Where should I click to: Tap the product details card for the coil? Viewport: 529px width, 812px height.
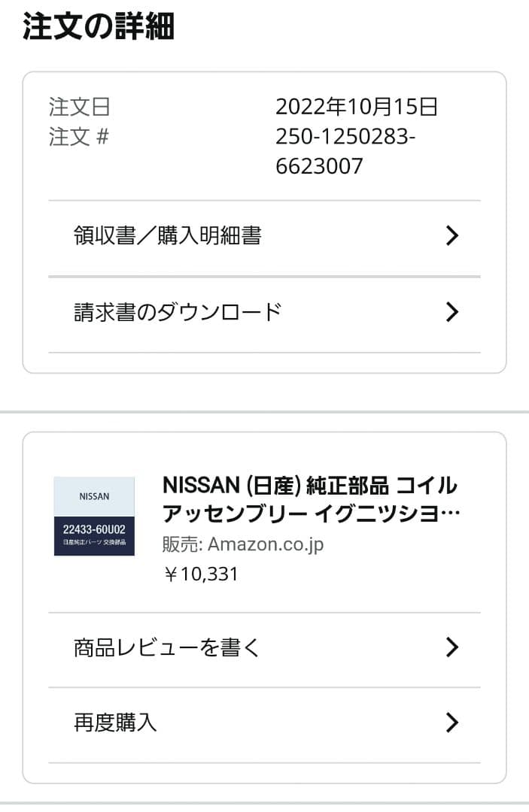click(264, 526)
